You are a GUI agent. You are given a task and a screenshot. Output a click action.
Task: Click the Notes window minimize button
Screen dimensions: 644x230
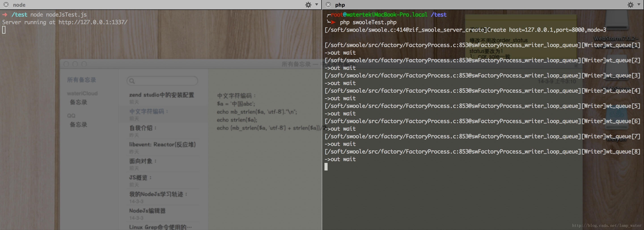(x=75, y=64)
